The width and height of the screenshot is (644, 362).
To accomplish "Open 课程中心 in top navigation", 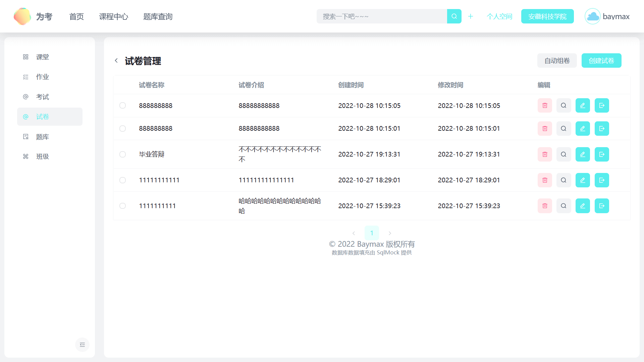I will (x=113, y=16).
